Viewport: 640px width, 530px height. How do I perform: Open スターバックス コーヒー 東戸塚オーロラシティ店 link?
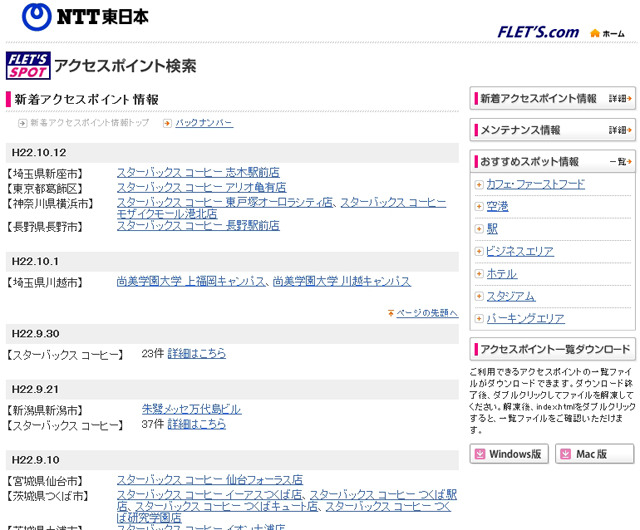tap(224, 203)
